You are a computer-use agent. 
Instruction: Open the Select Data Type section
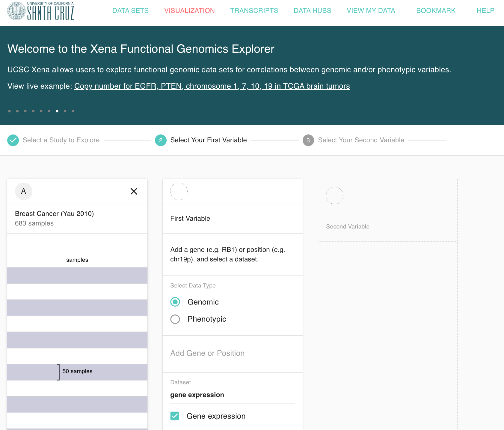point(193,285)
